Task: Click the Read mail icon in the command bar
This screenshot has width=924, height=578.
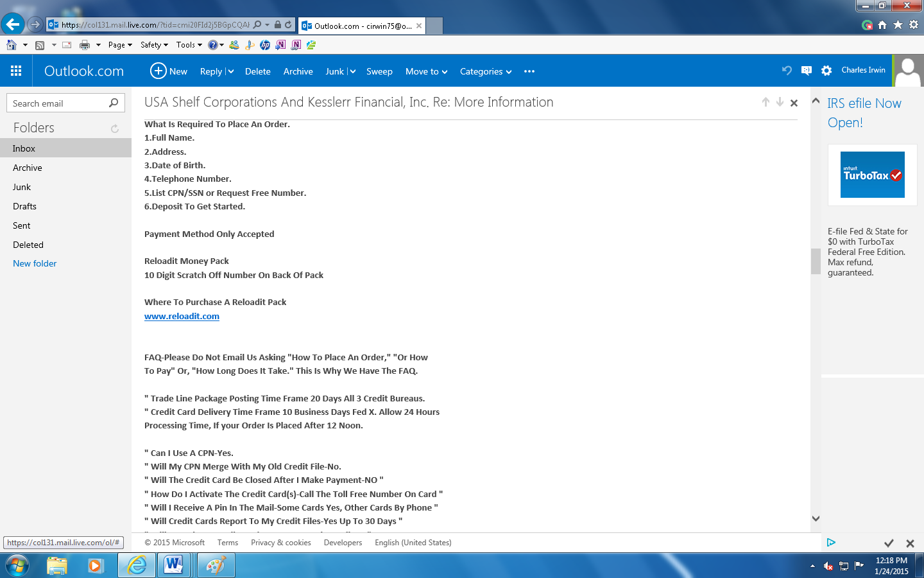Action: 67,45
